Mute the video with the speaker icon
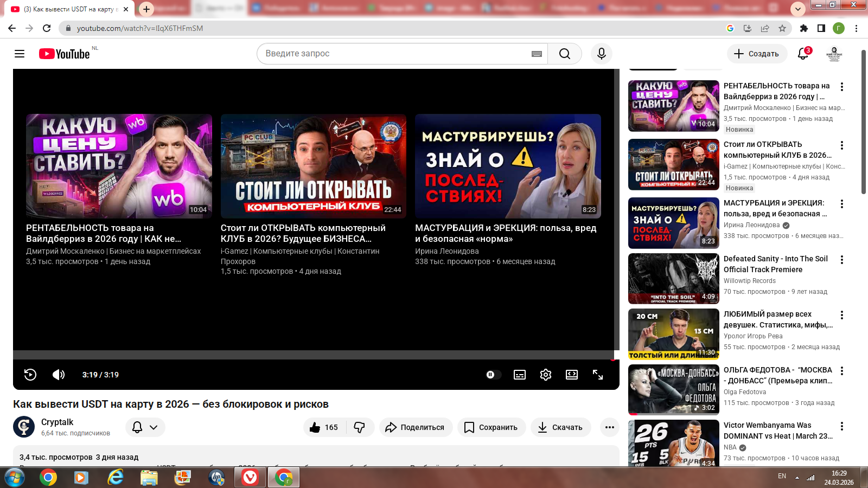The height and width of the screenshot is (488, 868). click(x=59, y=375)
